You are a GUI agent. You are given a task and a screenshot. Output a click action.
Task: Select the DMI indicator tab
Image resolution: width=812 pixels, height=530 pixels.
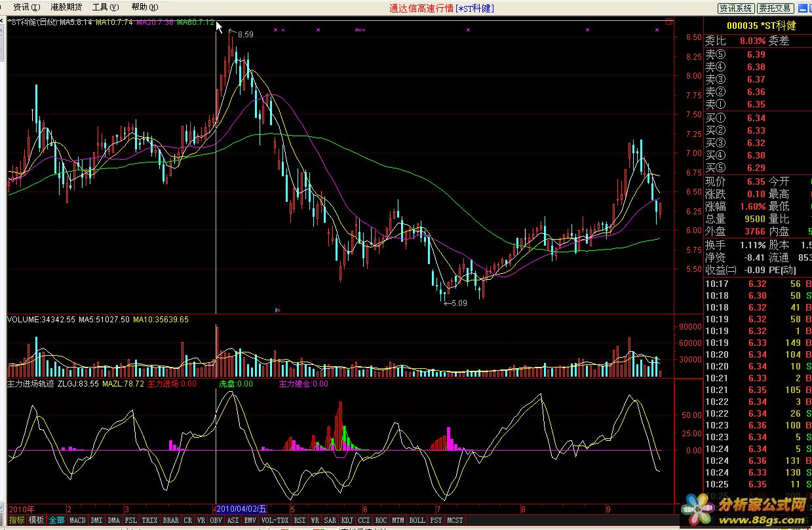[x=96, y=520]
